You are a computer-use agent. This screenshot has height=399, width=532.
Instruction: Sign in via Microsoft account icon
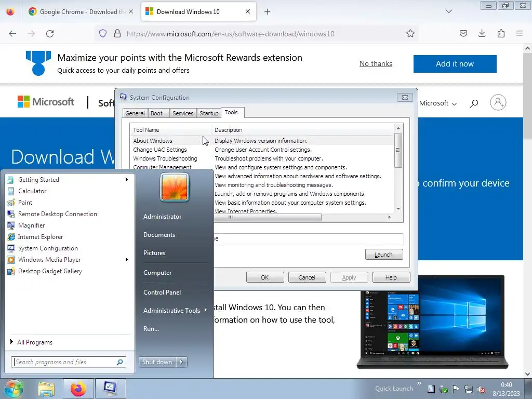point(498,102)
